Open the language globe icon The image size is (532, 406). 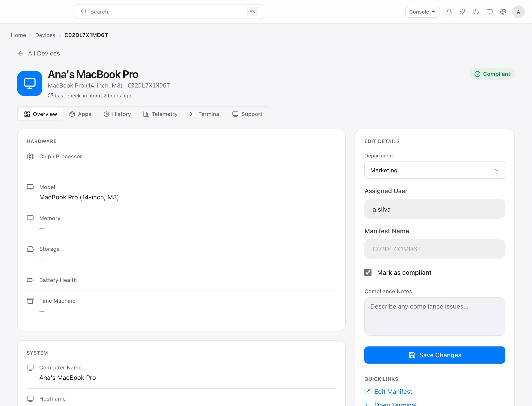pyautogui.click(x=503, y=12)
